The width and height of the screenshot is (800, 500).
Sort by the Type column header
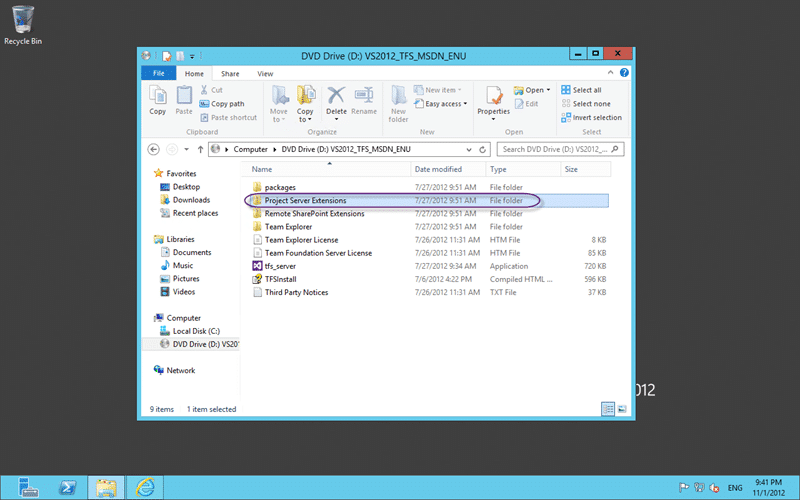click(x=523, y=169)
